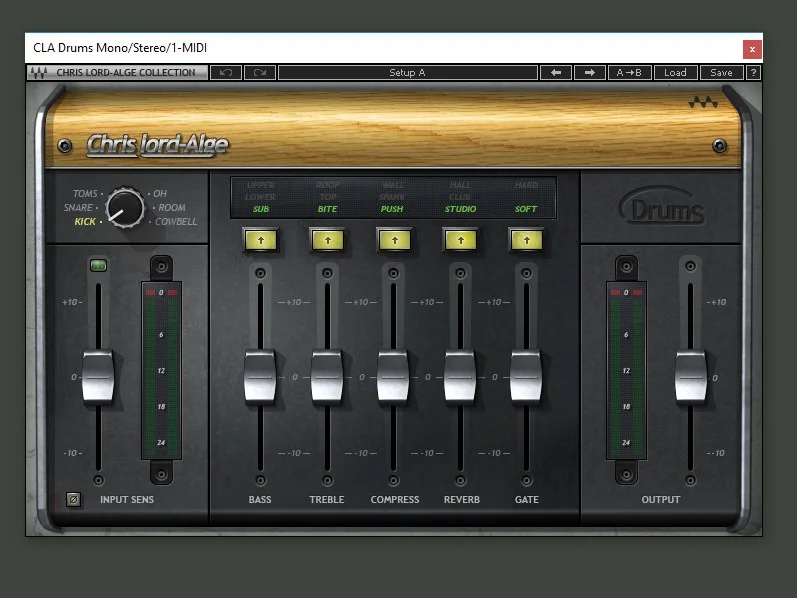
Task: Click the REVERB fader handle
Action: tap(460, 377)
